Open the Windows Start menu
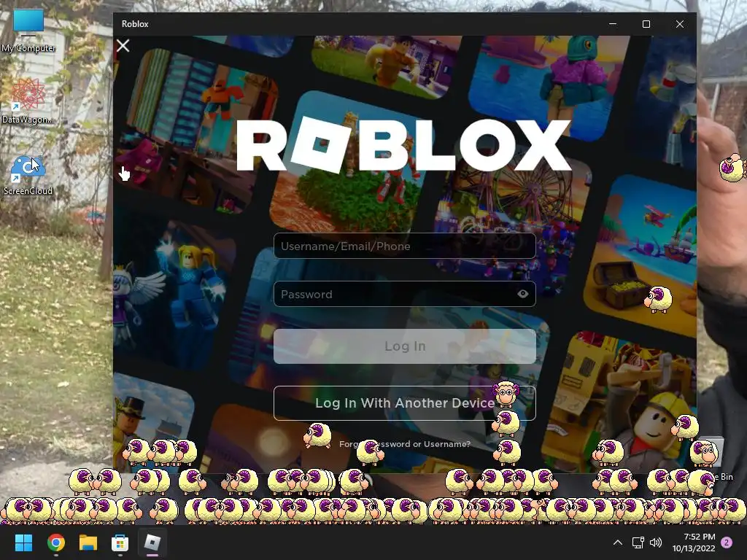 [23, 542]
